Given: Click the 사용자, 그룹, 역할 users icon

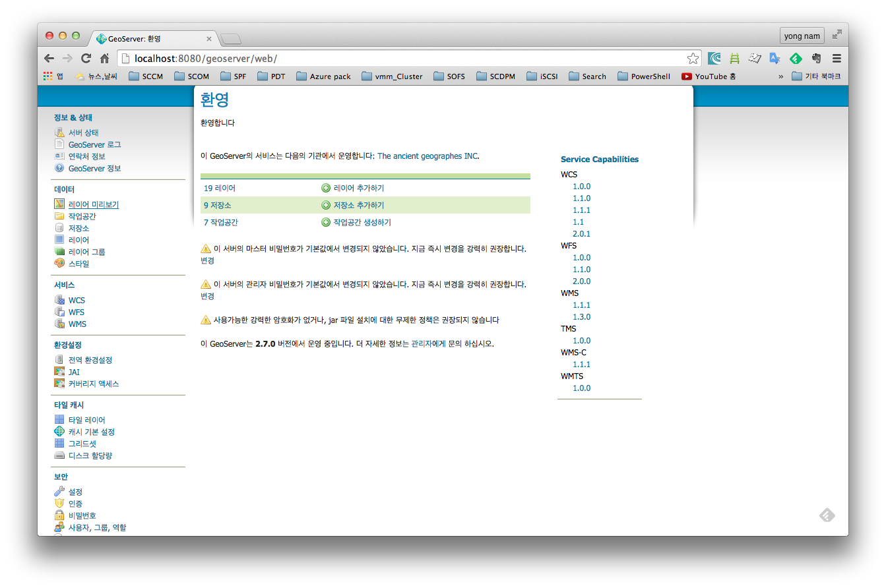Looking at the screenshot, I should pyautogui.click(x=59, y=527).
